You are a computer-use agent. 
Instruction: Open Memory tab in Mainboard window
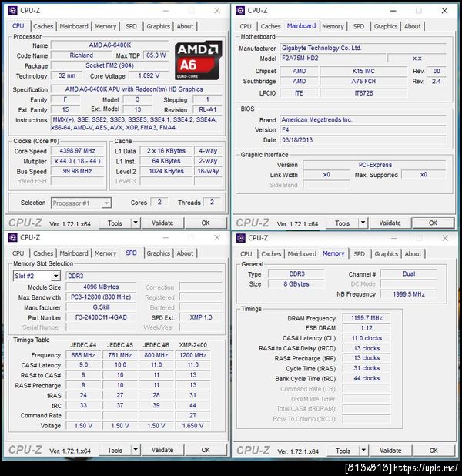tap(333, 26)
